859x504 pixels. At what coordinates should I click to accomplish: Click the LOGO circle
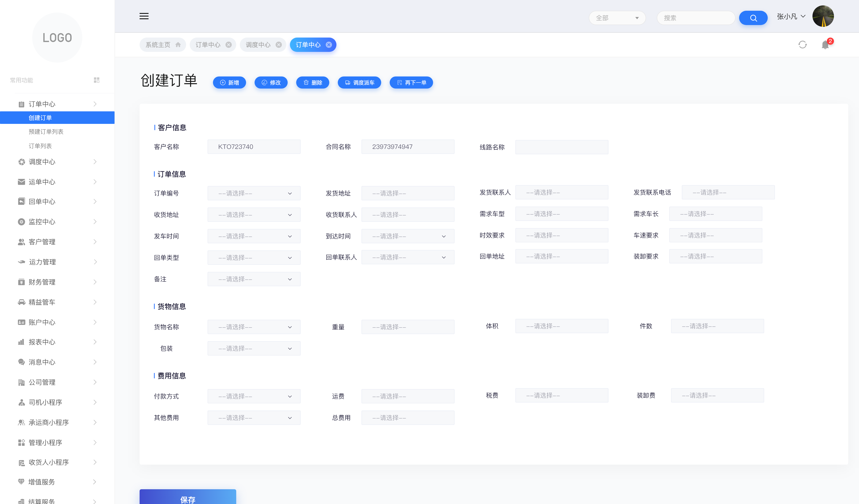coord(57,38)
